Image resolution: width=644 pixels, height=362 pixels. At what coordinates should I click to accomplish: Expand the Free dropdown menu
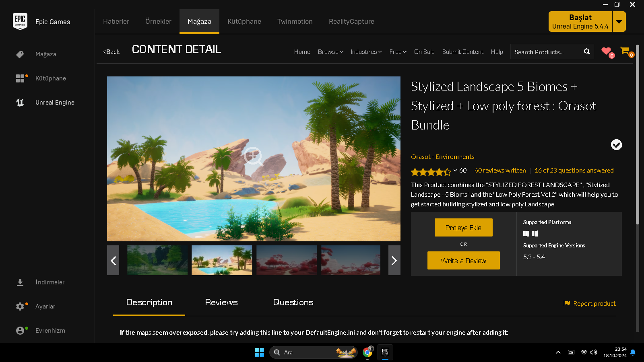(x=398, y=52)
